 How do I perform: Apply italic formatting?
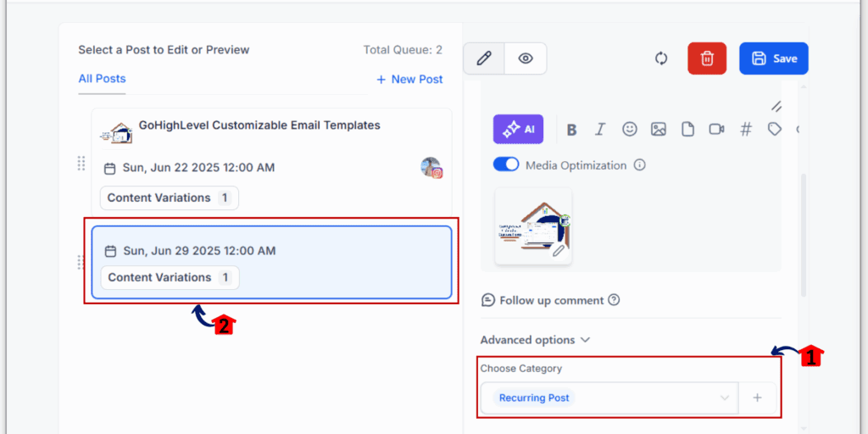tap(600, 130)
